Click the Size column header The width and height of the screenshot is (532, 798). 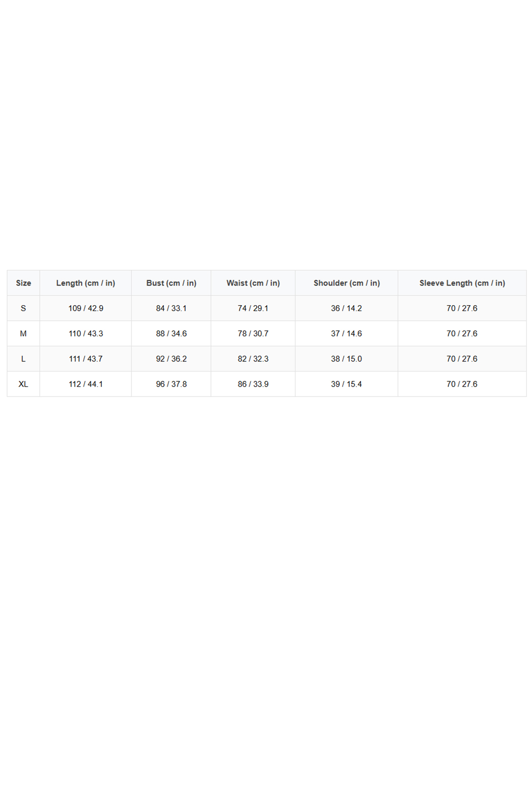(x=23, y=283)
